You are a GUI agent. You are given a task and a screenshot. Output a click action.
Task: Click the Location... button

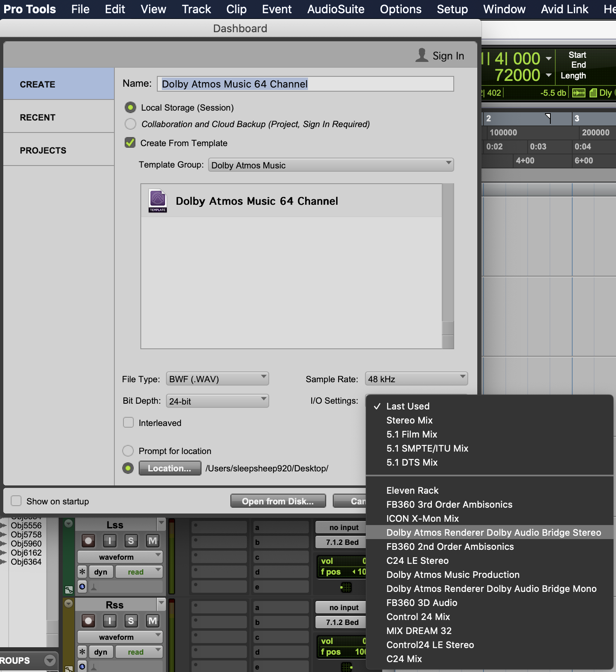pos(170,468)
